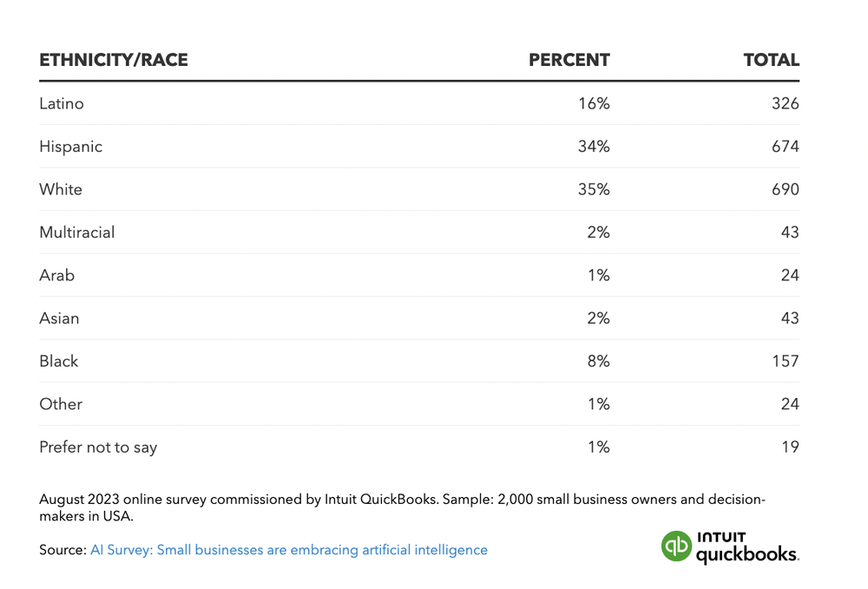Click the ETHNICITY/RACE column header
Viewport: 868px width, 589px height.
point(114,60)
